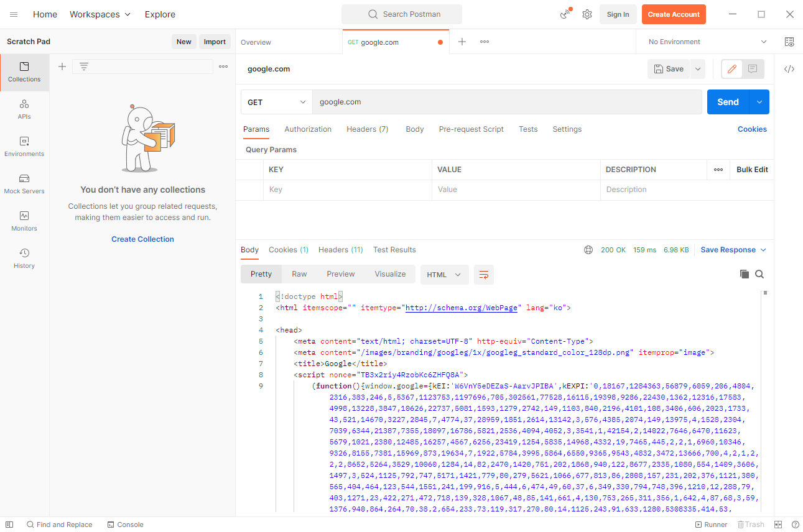
Task: Click the query param Key field
Action: tap(348, 190)
